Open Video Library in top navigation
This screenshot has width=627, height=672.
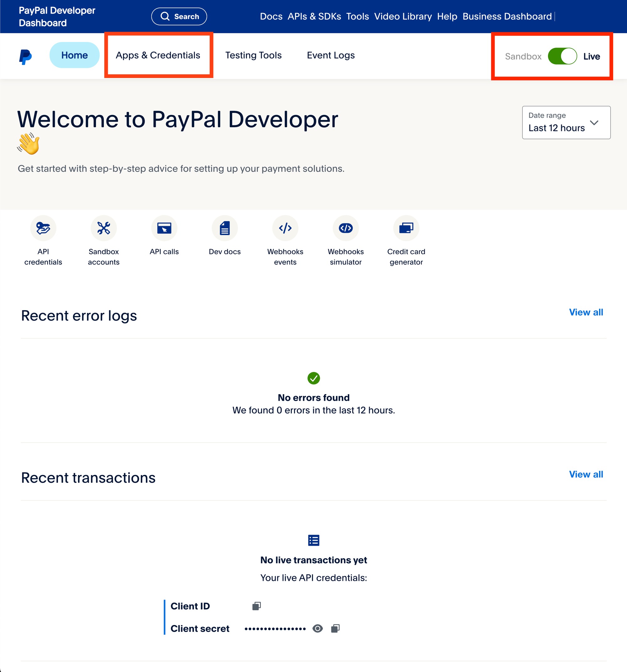tap(403, 16)
